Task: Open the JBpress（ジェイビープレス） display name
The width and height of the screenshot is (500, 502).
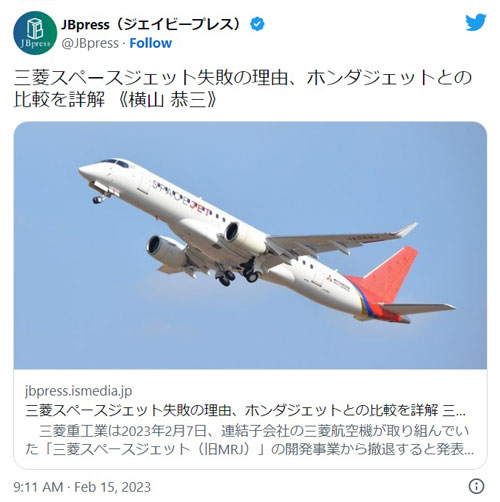Action: coord(150,24)
